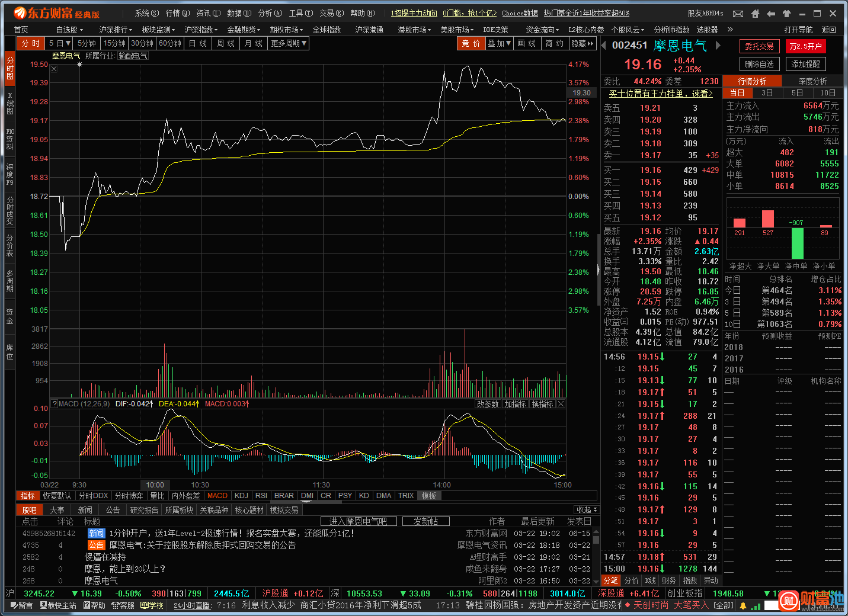Click the green 净中单 -907 bar

pos(797,243)
